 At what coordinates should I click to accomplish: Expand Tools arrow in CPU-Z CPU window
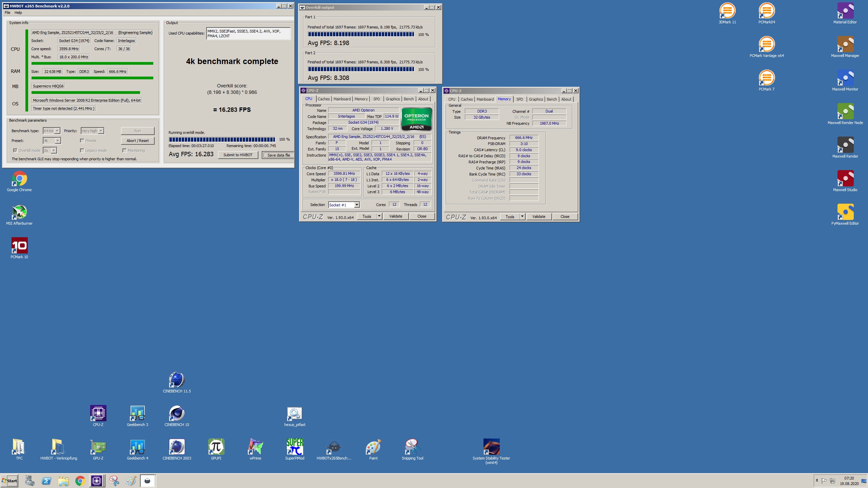[379, 216]
